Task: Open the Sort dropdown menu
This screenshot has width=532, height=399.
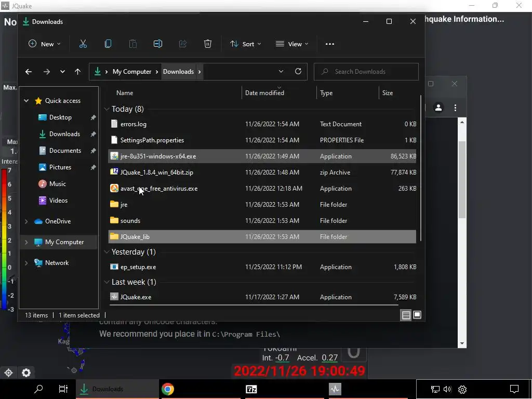Action: [246, 44]
